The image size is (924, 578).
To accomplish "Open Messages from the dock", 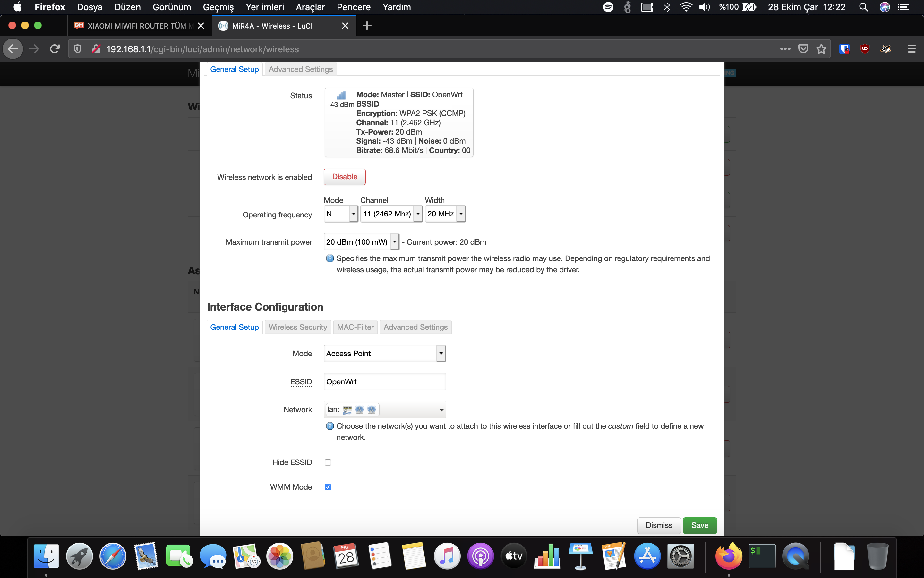I will click(213, 556).
